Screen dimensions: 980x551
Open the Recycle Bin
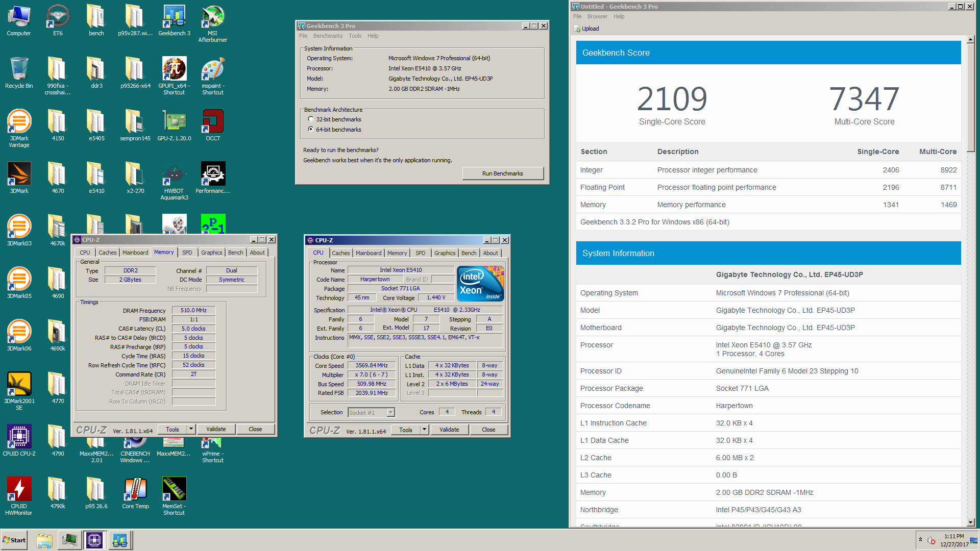(19, 73)
